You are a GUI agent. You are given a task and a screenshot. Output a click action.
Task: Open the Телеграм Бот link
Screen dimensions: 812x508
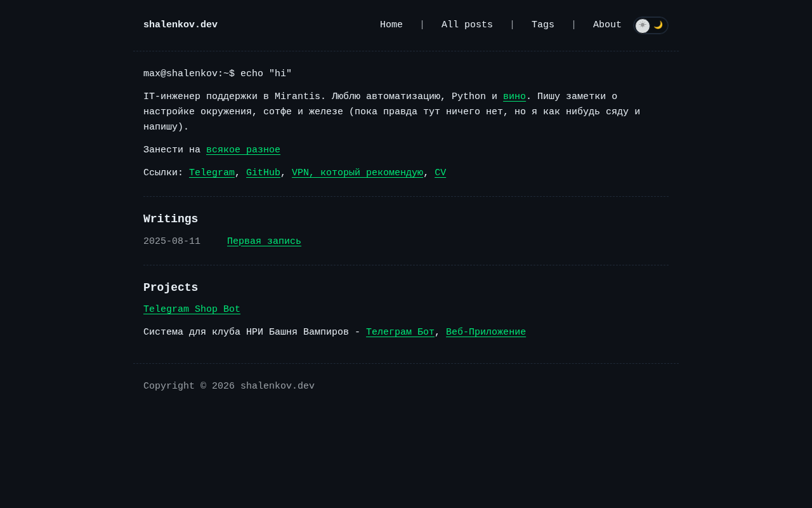(400, 332)
